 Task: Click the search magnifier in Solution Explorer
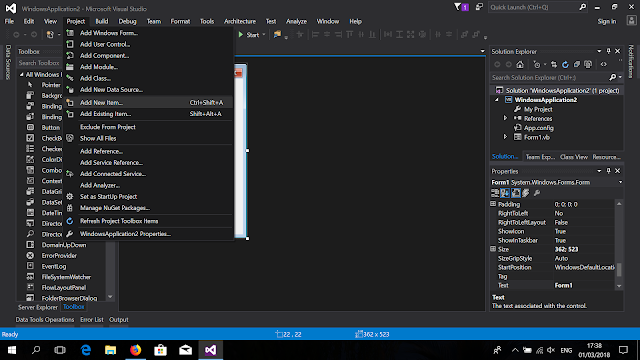tap(613, 78)
